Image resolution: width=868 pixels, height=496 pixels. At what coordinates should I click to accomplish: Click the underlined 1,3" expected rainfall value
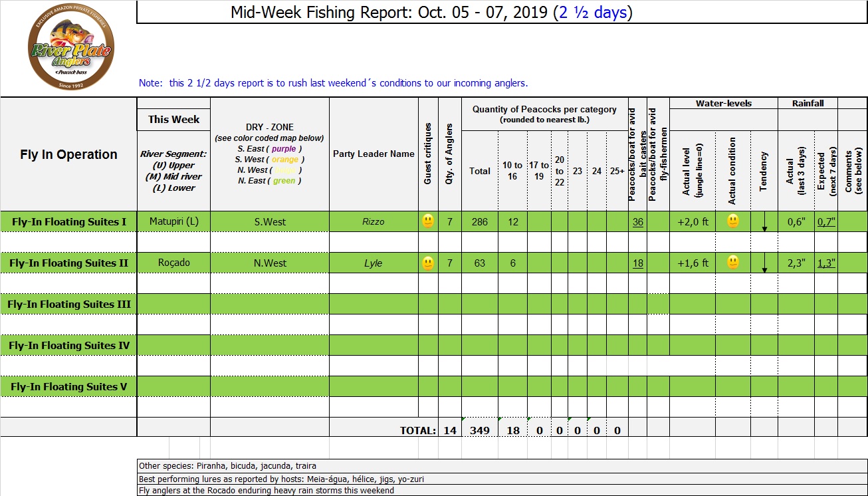[826, 263]
